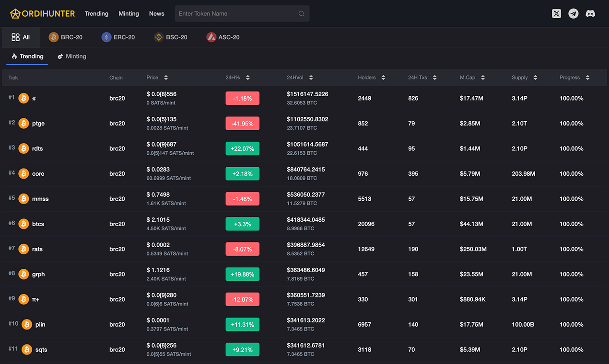609x364 pixels.
Task: Click the Bitcoin icon next to core
Action: [23, 173]
